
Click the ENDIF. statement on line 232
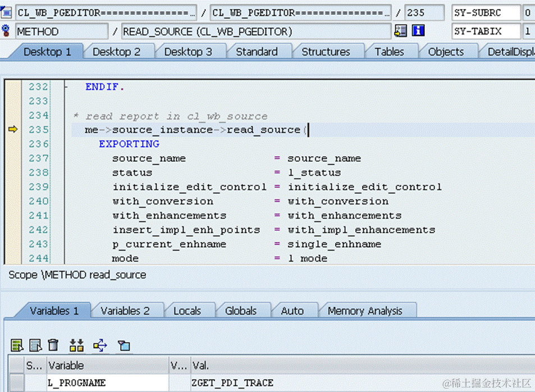(x=105, y=87)
